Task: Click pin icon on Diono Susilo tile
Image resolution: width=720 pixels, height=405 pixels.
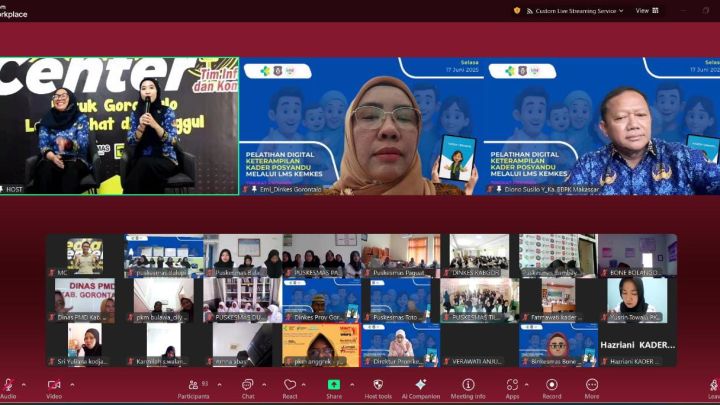Action: 499,189
